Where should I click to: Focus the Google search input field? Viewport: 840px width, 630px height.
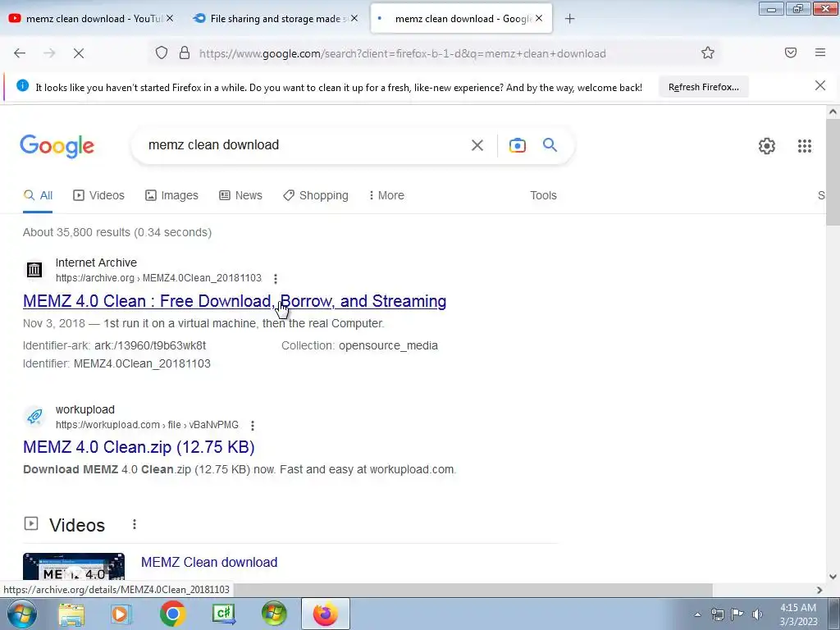tap(305, 144)
